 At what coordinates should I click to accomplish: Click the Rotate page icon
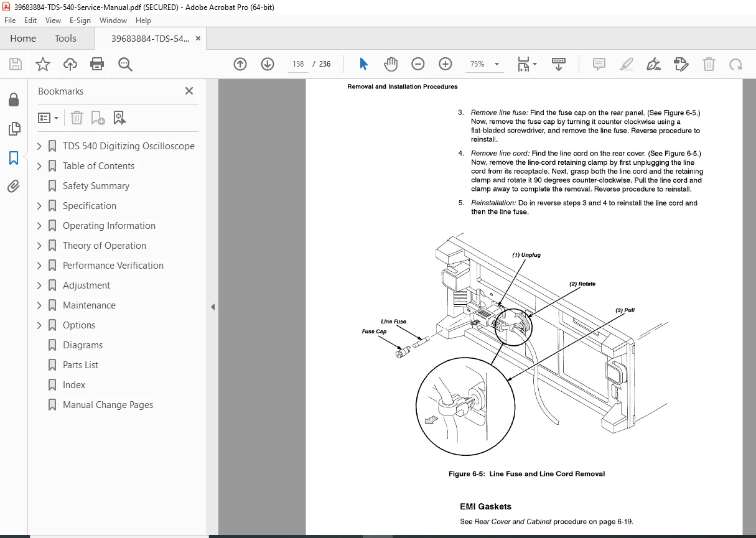[x=736, y=64]
